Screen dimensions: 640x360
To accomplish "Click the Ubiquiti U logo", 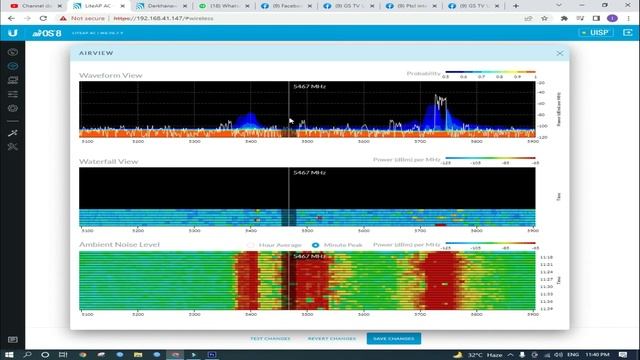I will coord(13,33).
